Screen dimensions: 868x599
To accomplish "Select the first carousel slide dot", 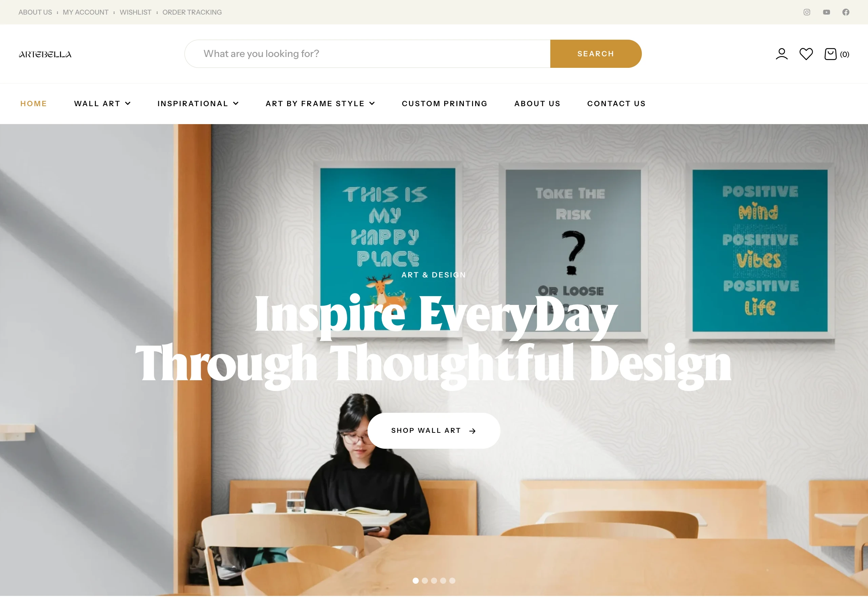I will (416, 581).
